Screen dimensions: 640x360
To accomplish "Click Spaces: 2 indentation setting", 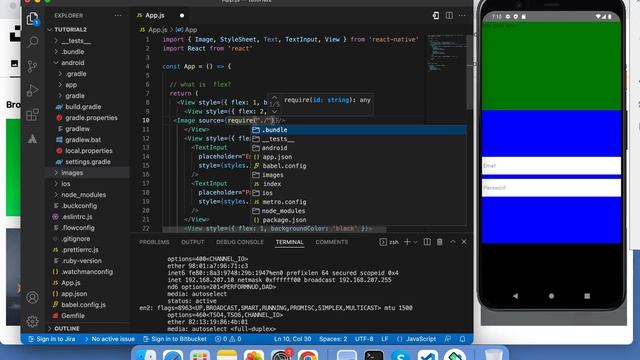I will point(333,339).
